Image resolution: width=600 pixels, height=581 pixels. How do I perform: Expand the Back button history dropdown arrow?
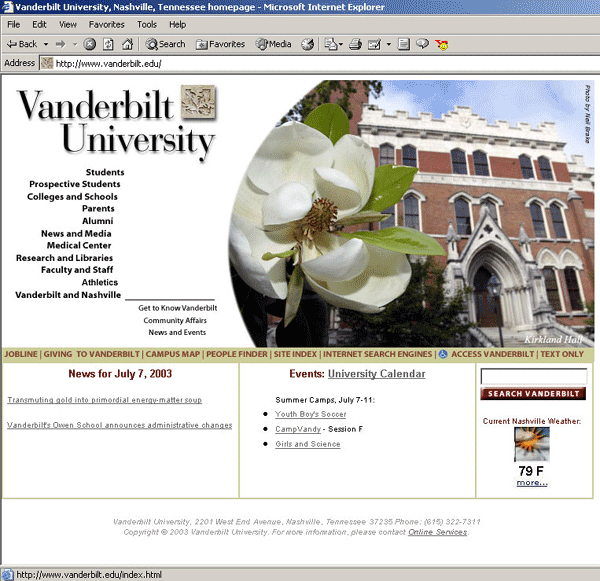coord(46,44)
